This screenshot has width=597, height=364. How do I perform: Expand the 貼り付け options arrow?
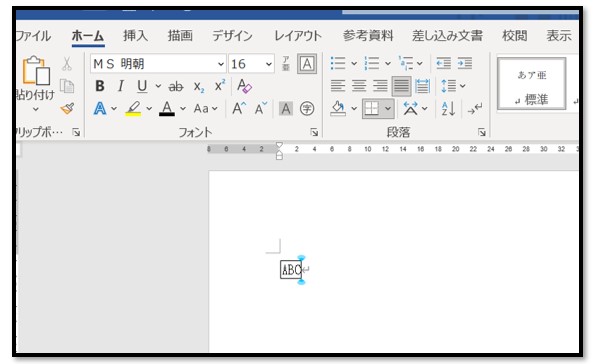point(36,109)
